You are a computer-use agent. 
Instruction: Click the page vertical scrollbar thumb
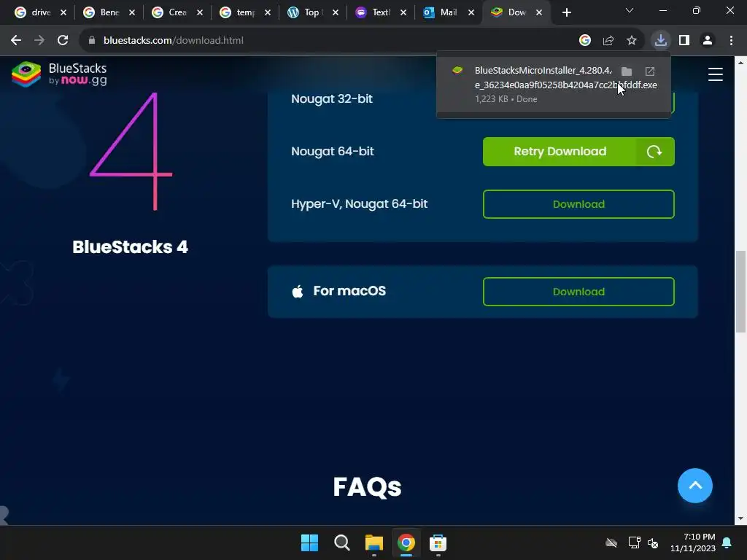pos(740,292)
